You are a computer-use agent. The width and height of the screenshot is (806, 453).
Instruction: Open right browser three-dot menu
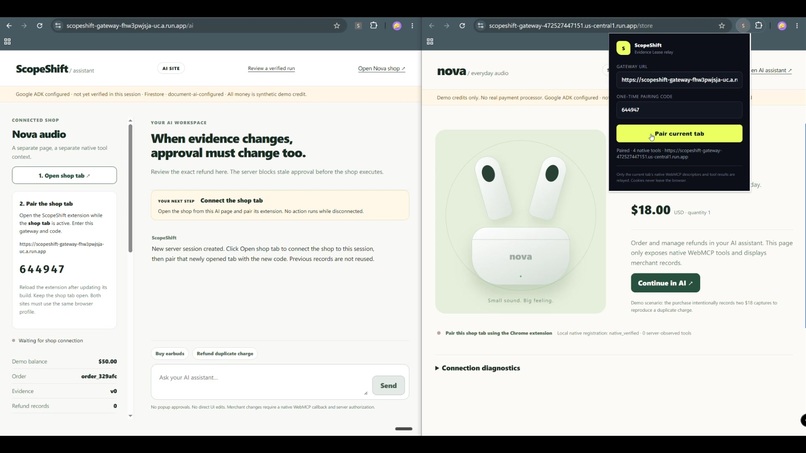[x=797, y=25]
